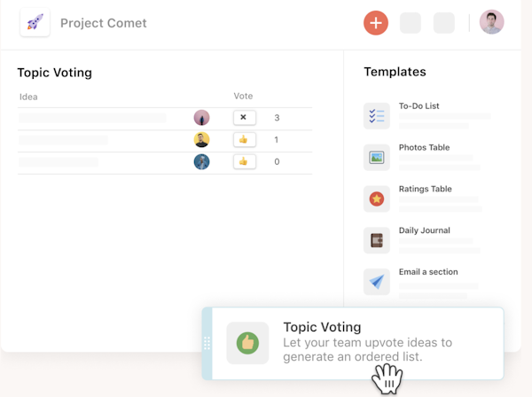The width and height of the screenshot is (532, 397).
Task: Select the To-Do List template icon
Action: (x=377, y=116)
